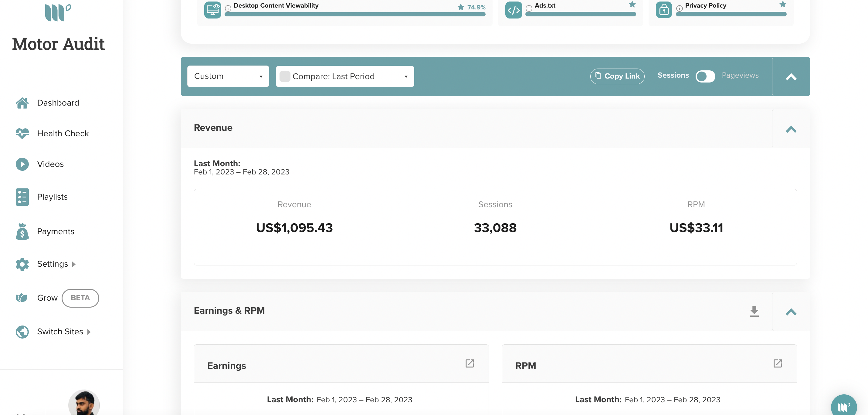Viewport: 868px width, 415px height.
Task: Open RPM chart in new window
Action: point(778,363)
